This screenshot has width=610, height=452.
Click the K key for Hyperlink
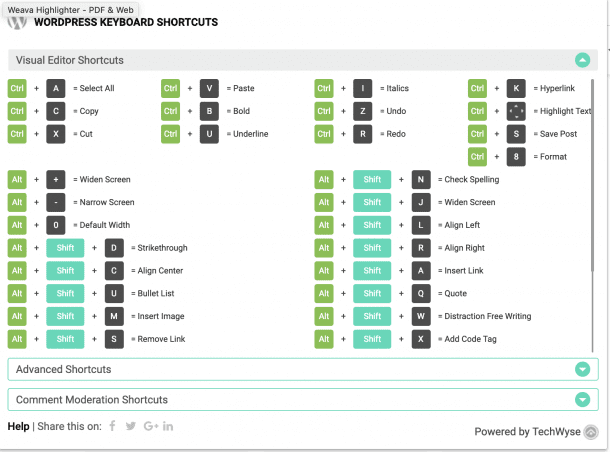(x=516, y=88)
